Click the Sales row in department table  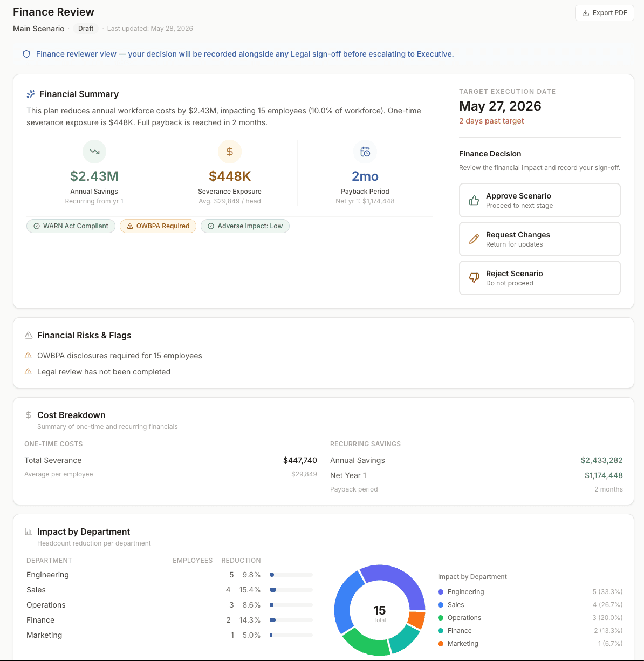tap(169, 590)
